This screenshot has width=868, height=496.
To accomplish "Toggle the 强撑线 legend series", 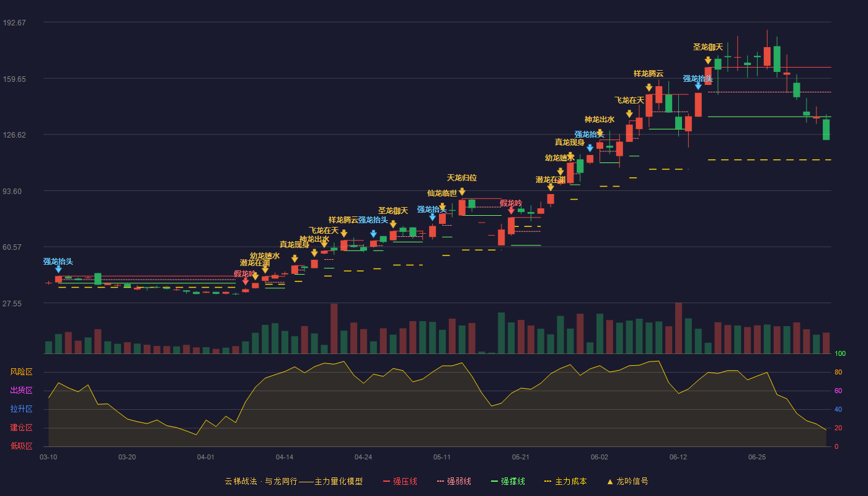I will tap(508, 481).
